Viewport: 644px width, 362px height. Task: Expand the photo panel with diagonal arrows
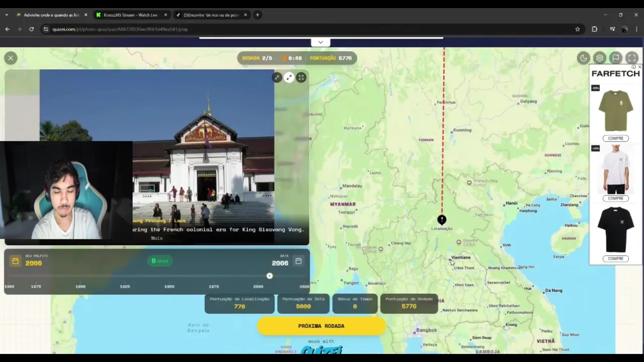[x=289, y=77]
